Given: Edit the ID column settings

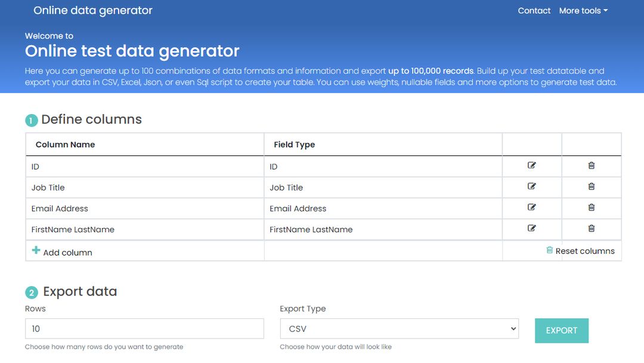Looking at the screenshot, I should [531, 166].
